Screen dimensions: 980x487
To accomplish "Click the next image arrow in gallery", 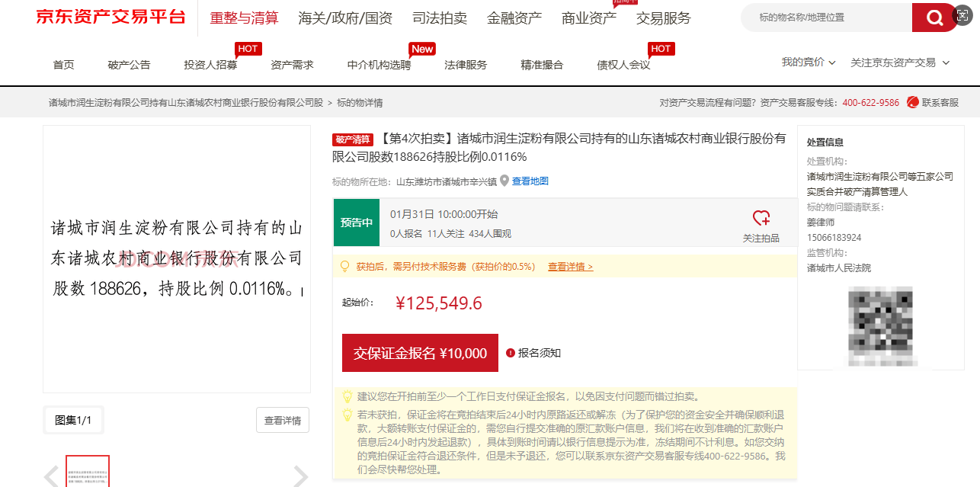I will 300,476.
